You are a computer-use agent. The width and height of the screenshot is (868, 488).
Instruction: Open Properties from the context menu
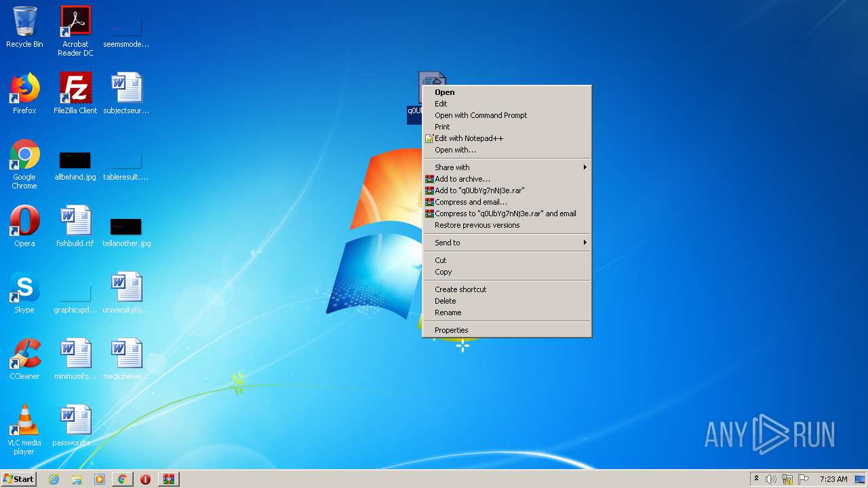click(x=507, y=330)
